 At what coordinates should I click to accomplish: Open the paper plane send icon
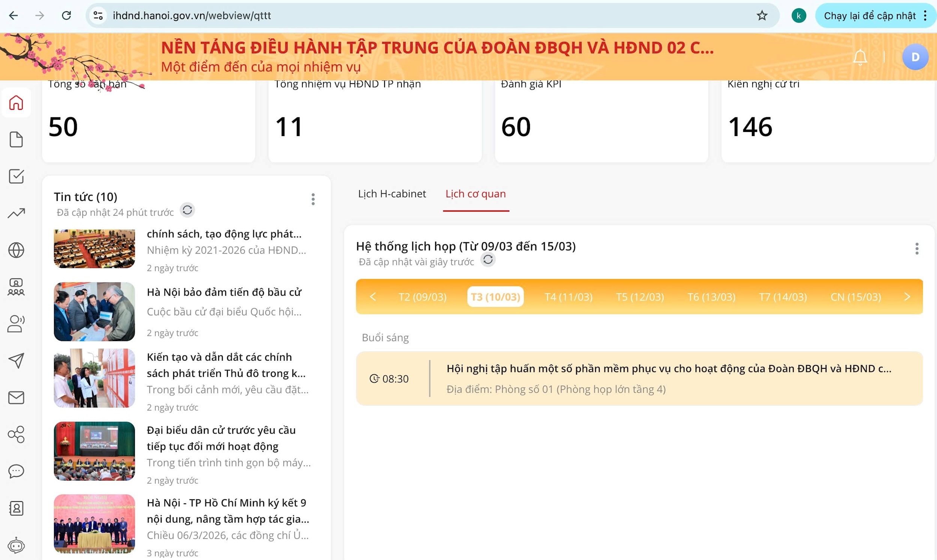click(x=16, y=360)
